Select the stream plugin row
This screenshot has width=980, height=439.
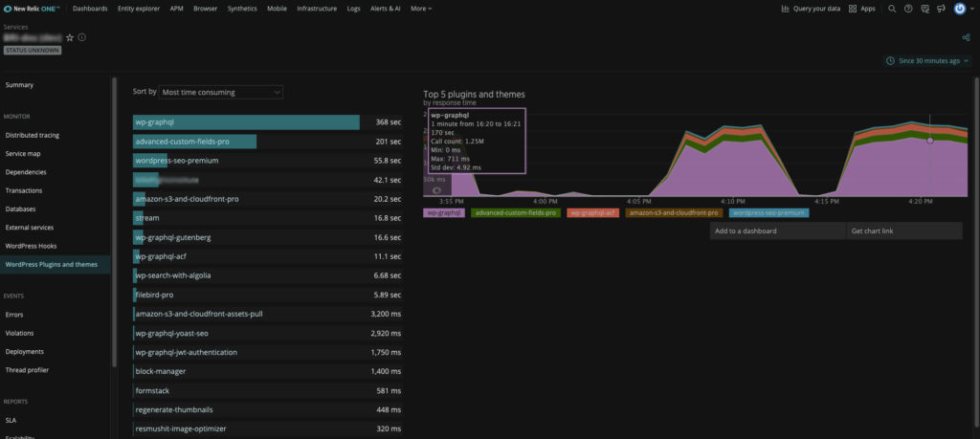tap(268, 219)
